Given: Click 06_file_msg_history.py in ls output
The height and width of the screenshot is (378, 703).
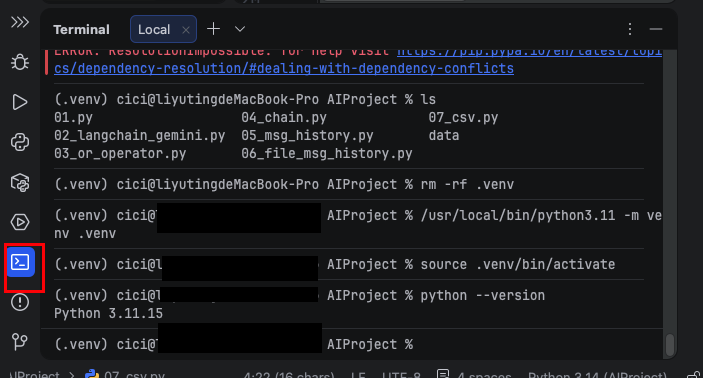Looking at the screenshot, I should (327, 153).
